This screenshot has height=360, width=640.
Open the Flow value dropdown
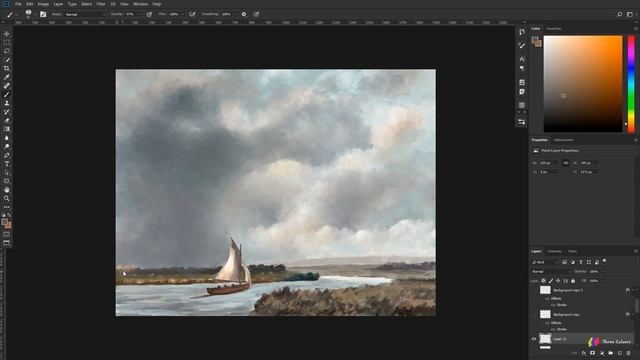click(x=182, y=14)
